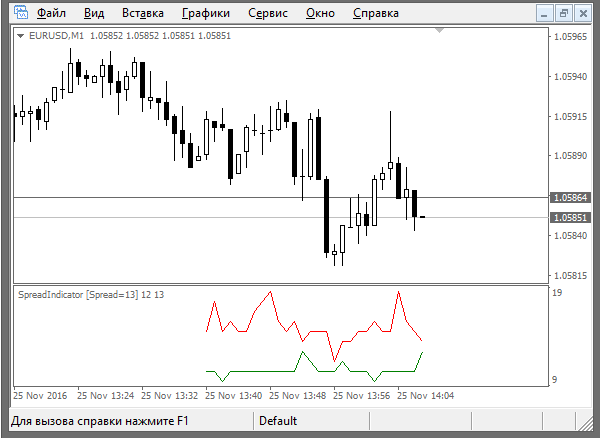
Task: Expand the EURUSD,M1 chart dropdown triangle
Action: coord(21,36)
